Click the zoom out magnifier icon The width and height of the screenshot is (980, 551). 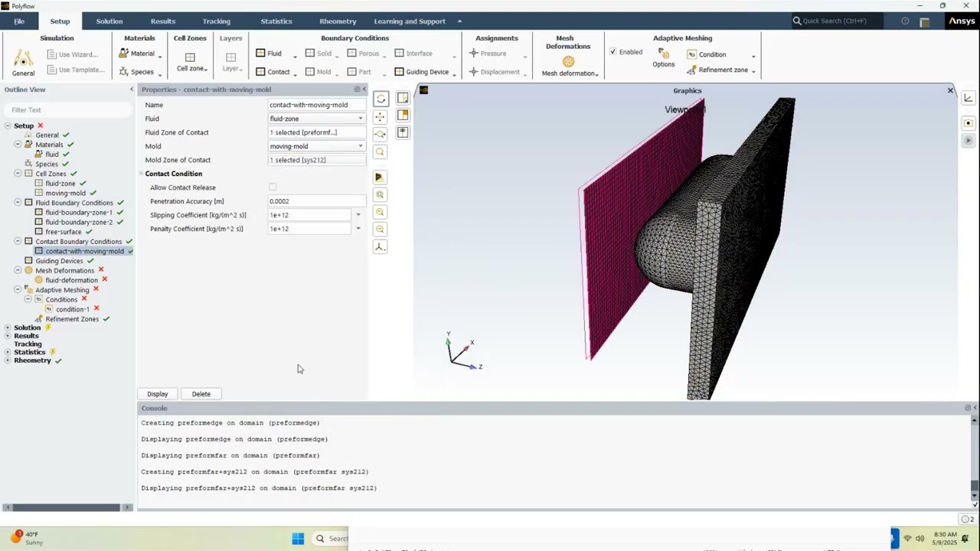coord(379,230)
